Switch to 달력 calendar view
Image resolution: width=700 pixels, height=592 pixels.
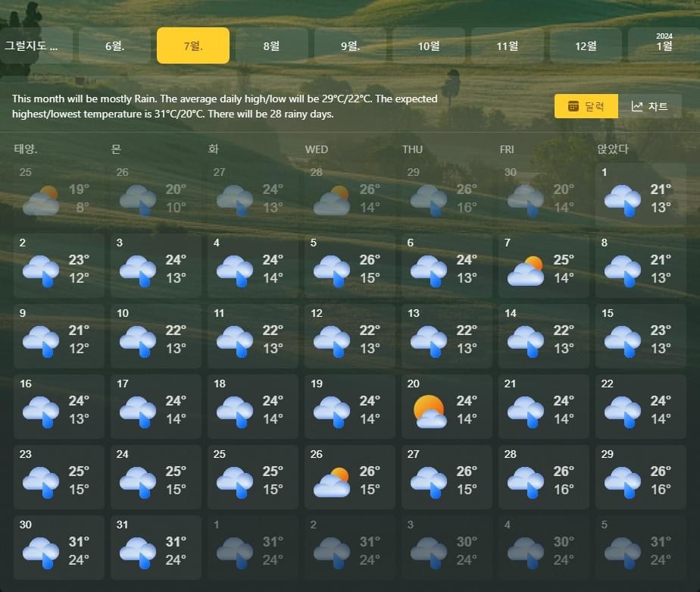(x=586, y=106)
